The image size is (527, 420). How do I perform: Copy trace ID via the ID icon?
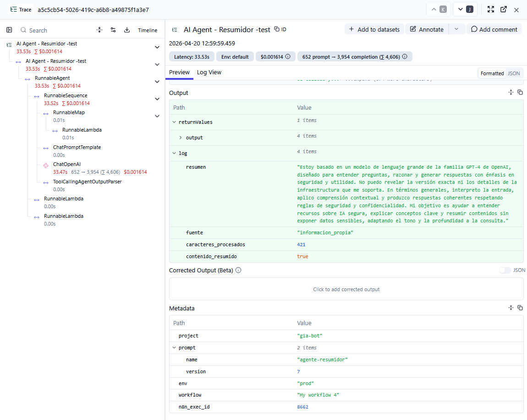[280, 29]
